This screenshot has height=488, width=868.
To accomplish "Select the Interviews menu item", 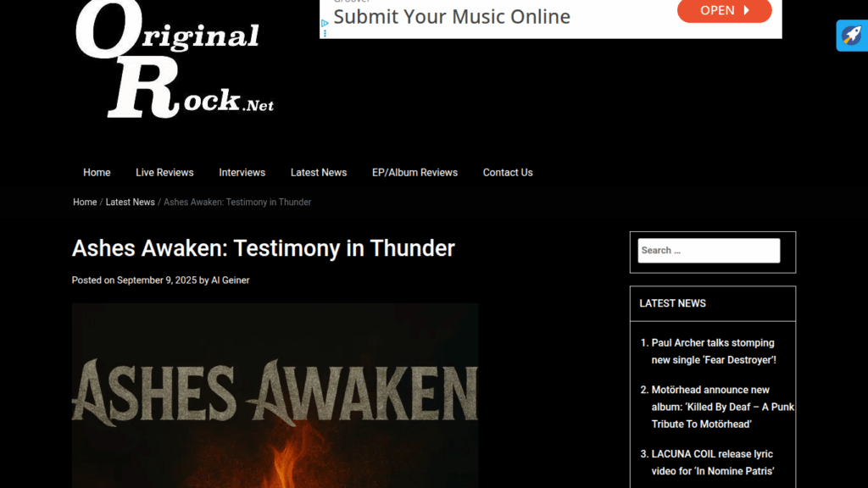I will coord(242,173).
